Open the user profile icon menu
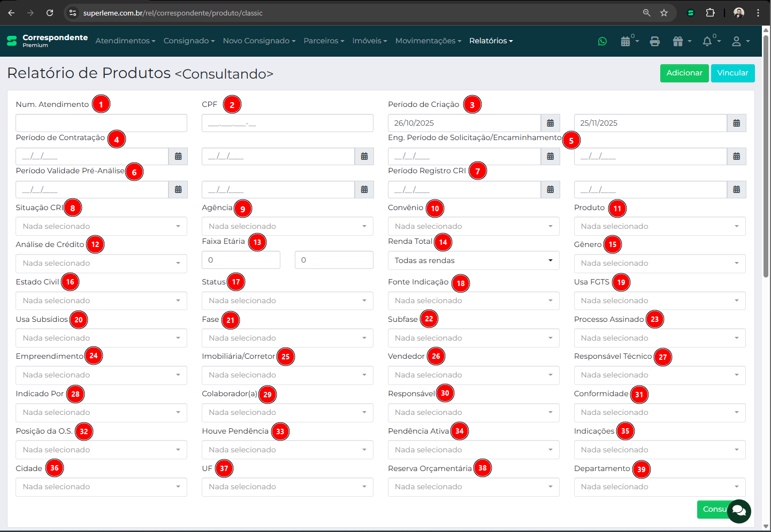Screen dimensions: 771x532 tap(737, 41)
